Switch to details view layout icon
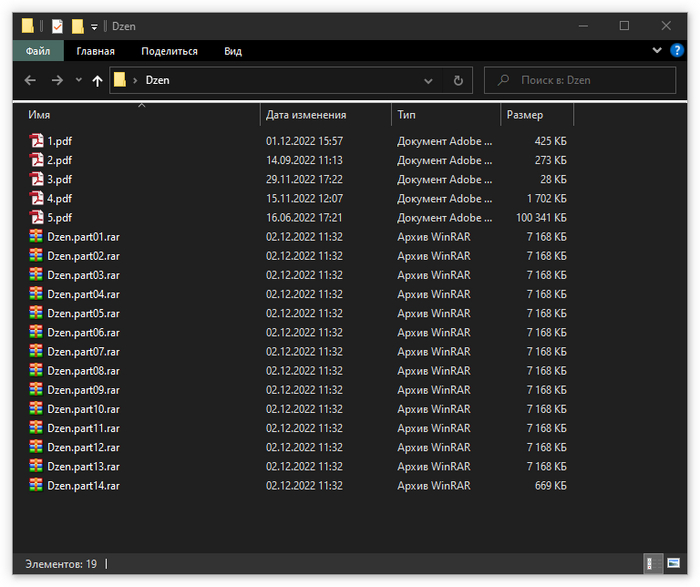This screenshot has width=700, height=587. coord(650,564)
